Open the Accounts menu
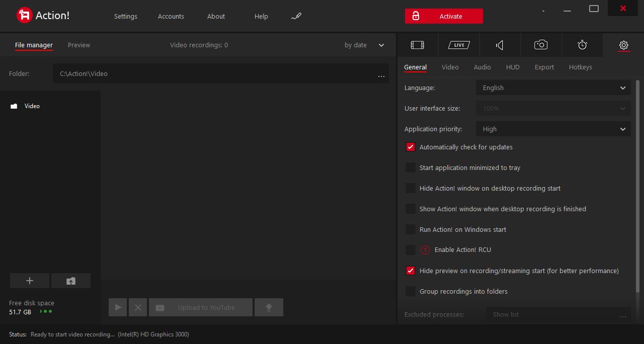Screen dimensions: 644x344 tap(171, 16)
